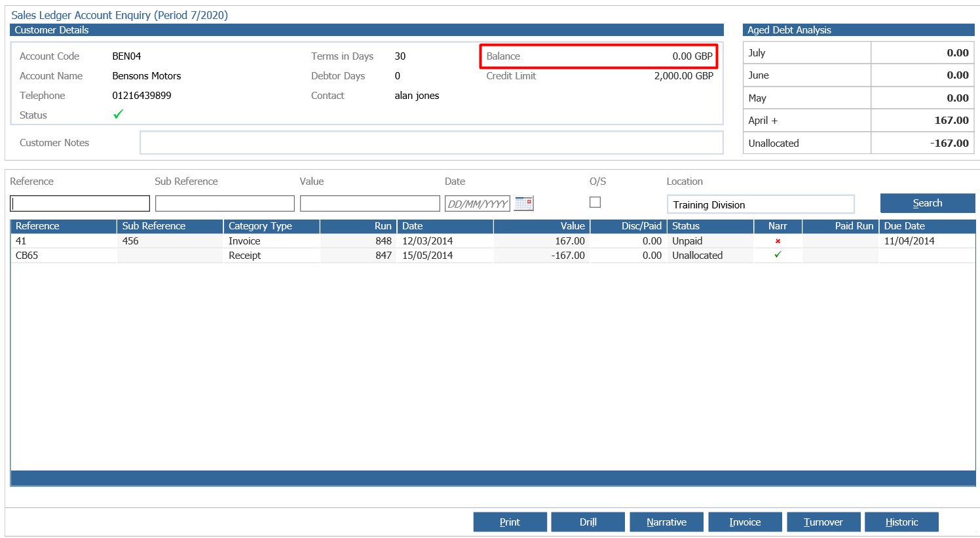The height and width of the screenshot is (538, 980).
Task: Click the Search button
Action: [928, 203]
